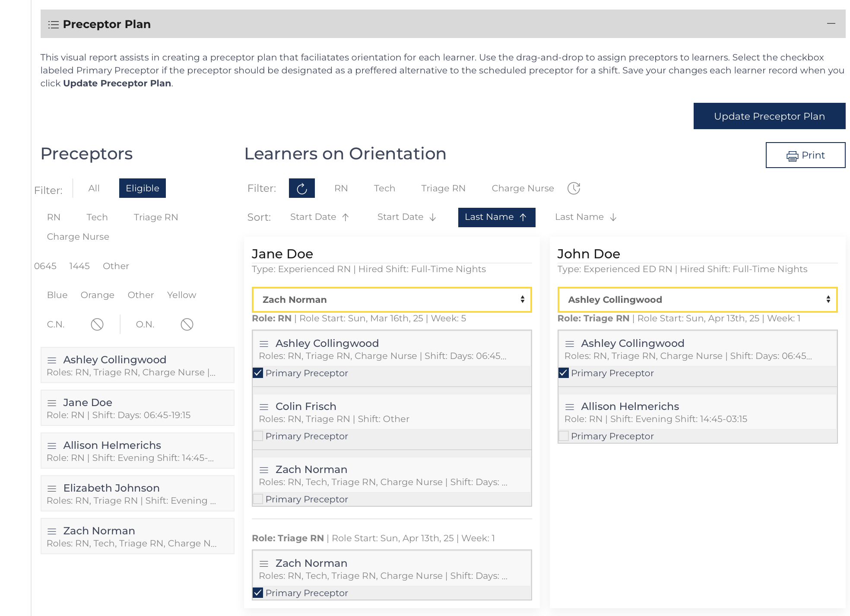Click Zach Norman drag handle under Jane Doe Triage RN role

tap(264, 564)
